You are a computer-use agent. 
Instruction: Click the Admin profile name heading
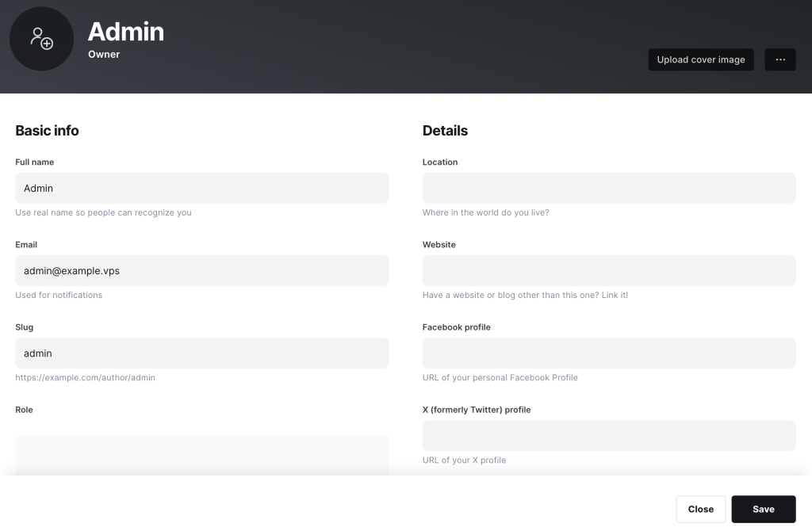point(125,32)
